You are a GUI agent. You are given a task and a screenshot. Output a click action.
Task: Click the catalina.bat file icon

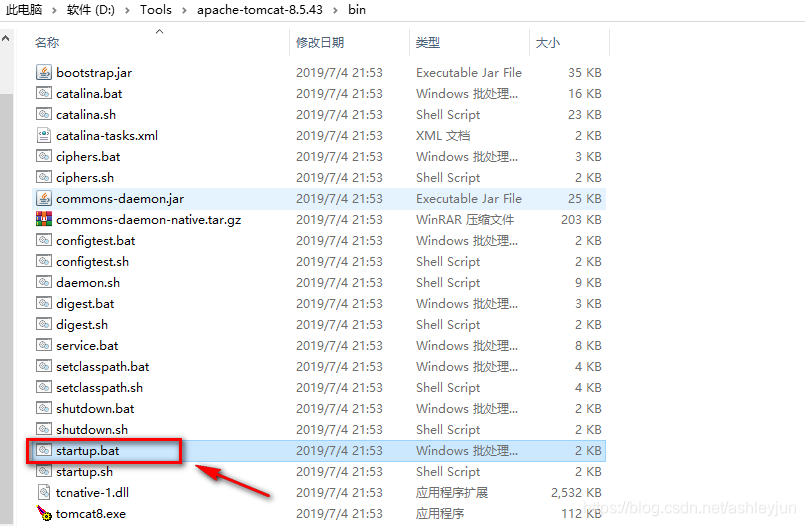point(44,93)
